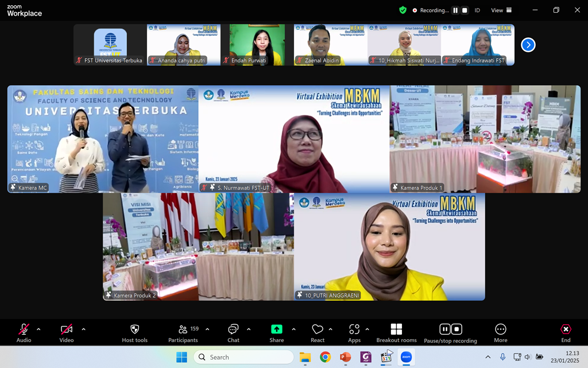Expand audio options arrow next to Audio
Image resolution: width=588 pixels, height=368 pixels.
click(x=38, y=329)
